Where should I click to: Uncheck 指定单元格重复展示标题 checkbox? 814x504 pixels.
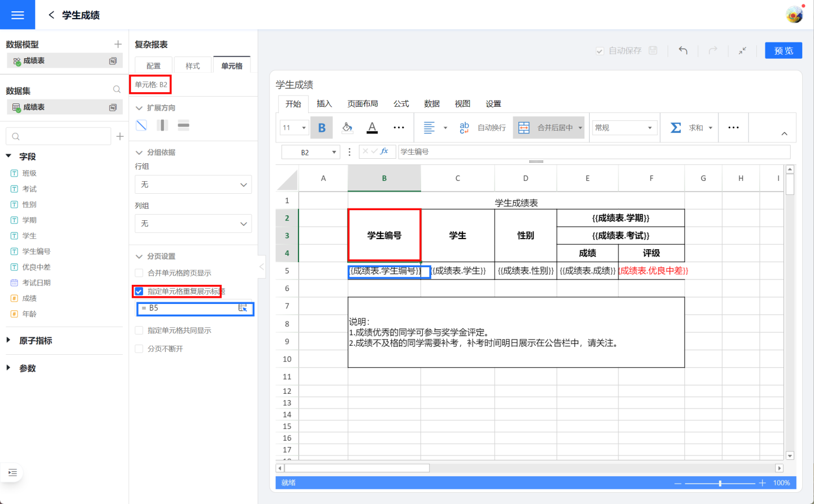tap(139, 292)
